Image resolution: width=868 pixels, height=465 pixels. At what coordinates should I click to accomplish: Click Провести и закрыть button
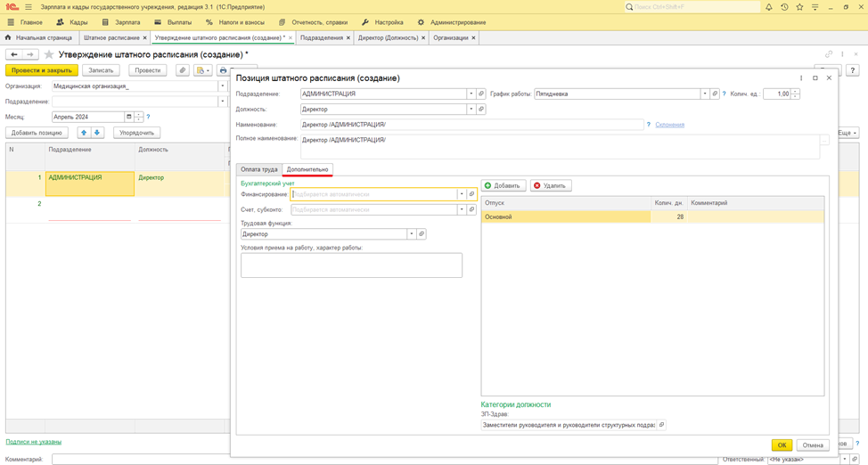(x=42, y=70)
